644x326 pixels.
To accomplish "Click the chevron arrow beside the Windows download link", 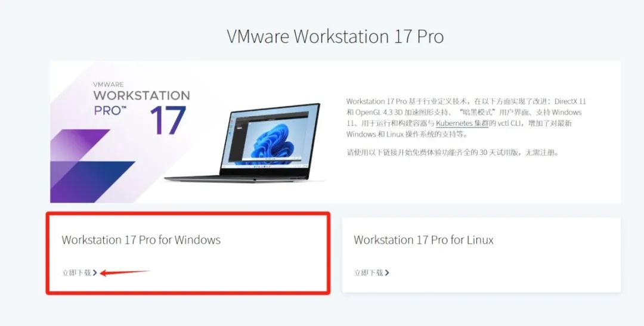I will pos(95,272).
